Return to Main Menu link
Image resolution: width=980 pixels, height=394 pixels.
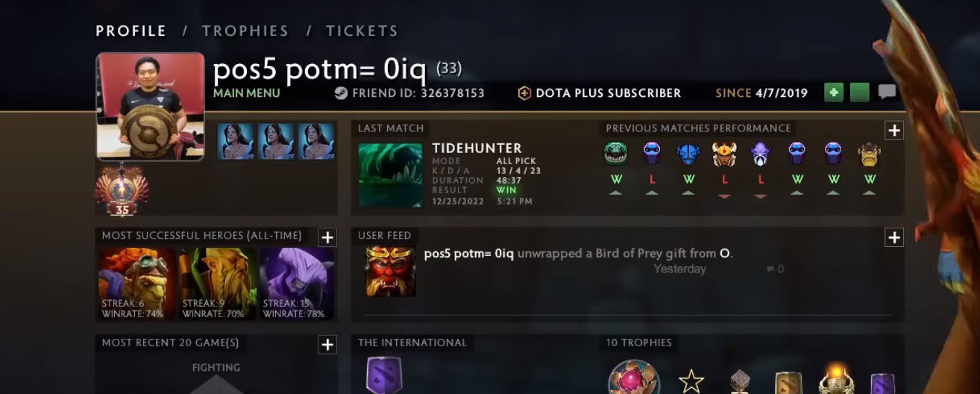[x=247, y=93]
